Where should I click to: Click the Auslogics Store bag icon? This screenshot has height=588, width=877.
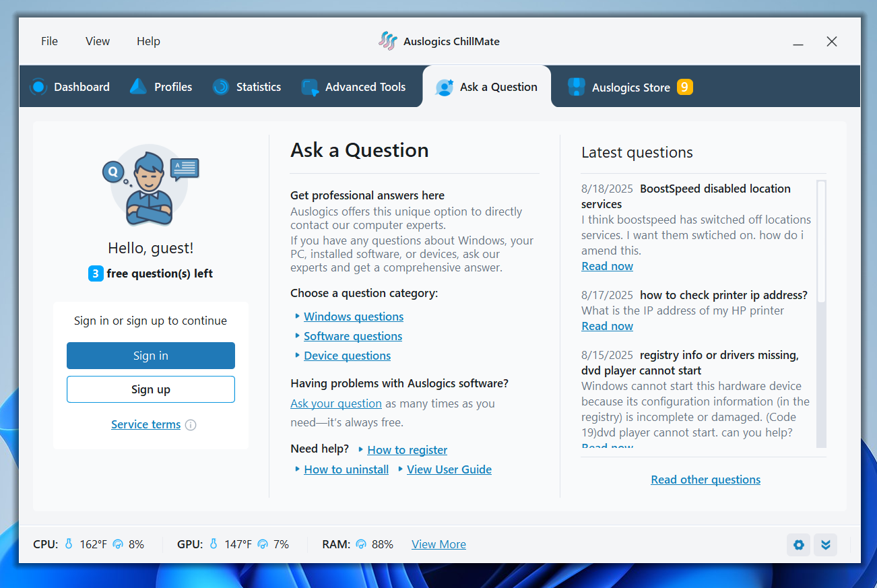pos(576,86)
